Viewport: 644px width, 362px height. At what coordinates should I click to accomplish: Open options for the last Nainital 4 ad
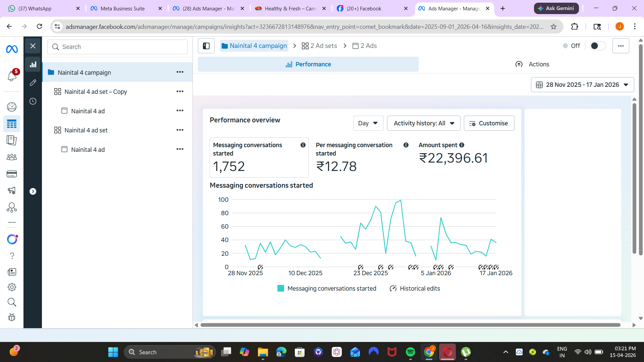pos(180,149)
